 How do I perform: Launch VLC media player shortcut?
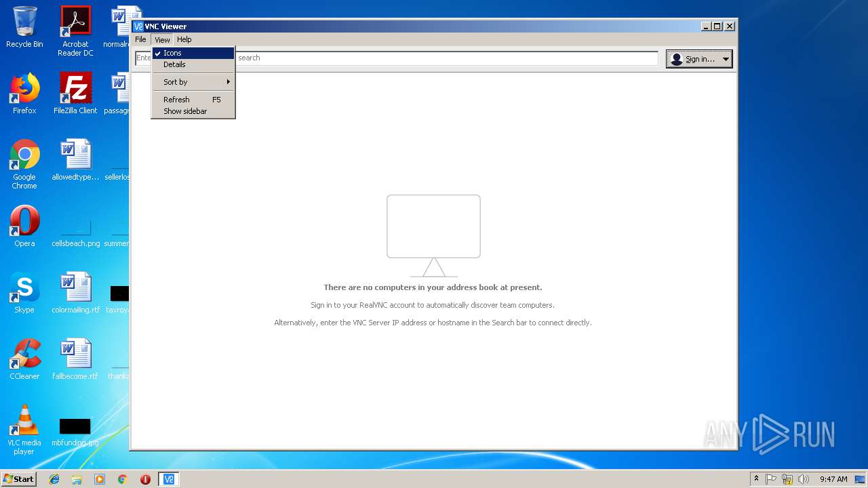point(24,430)
